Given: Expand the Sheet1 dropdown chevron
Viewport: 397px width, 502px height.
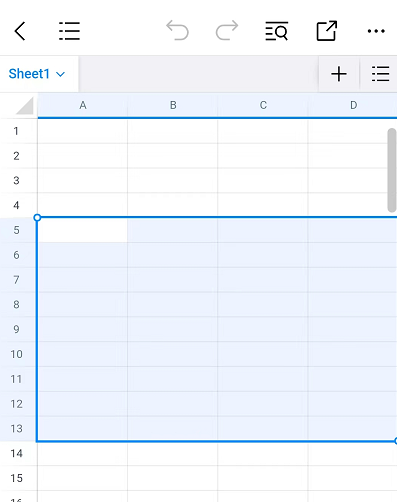Looking at the screenshot, I should pos(60,74).
